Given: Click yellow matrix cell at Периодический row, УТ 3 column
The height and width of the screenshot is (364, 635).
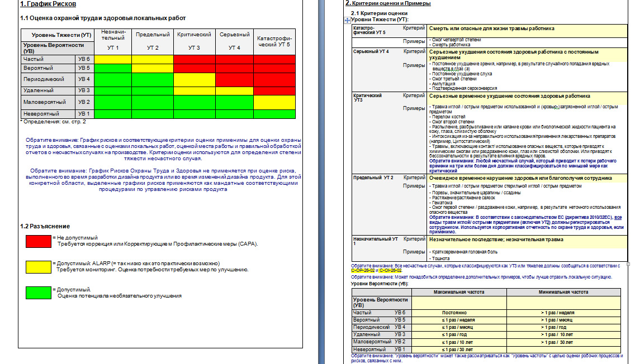Looking at the screenshot, I should point(194,79).
